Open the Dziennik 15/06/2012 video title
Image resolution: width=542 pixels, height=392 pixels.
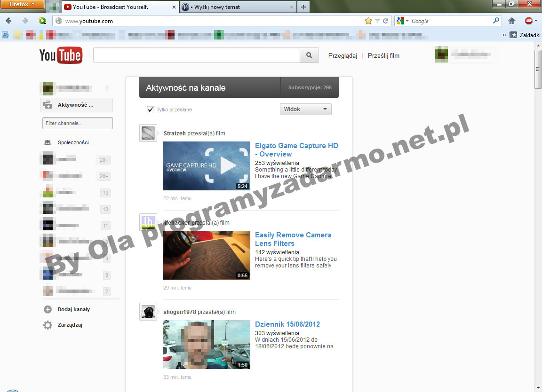(287, 324)
